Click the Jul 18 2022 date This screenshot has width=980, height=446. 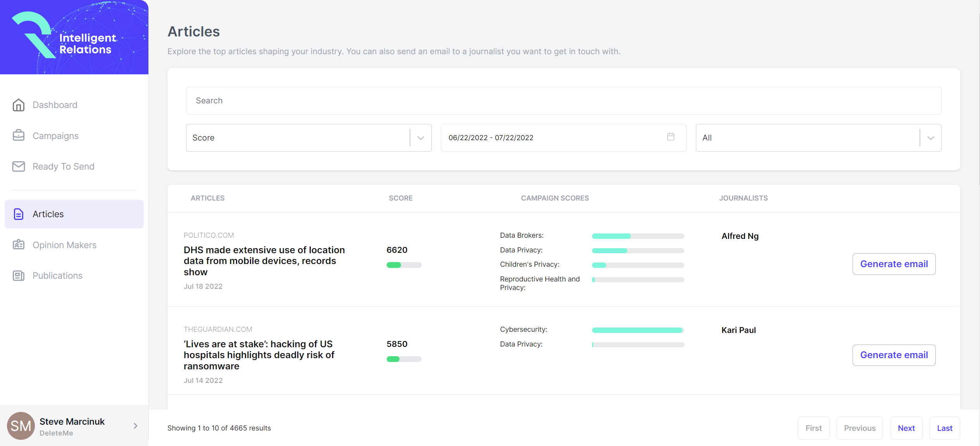pos(203,286)
